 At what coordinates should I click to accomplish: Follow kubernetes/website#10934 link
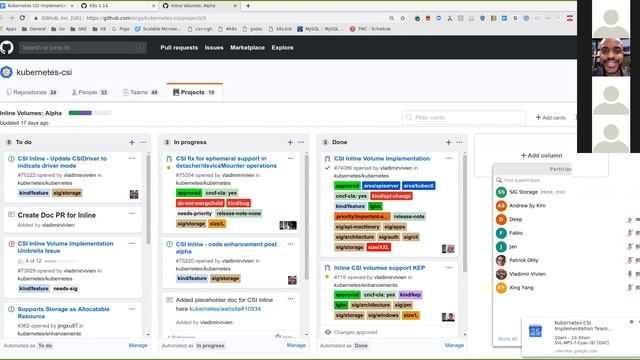(x=225, y=309)
